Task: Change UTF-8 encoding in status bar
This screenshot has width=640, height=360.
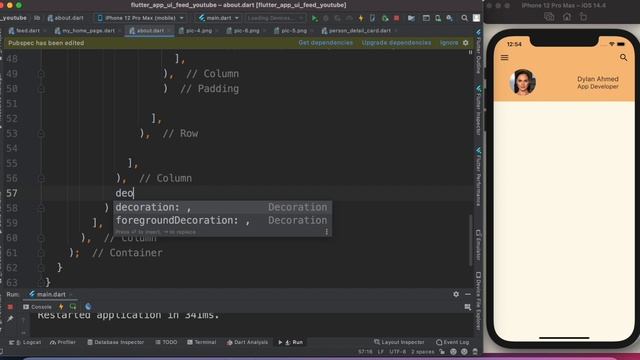Action: click(398, 352)
